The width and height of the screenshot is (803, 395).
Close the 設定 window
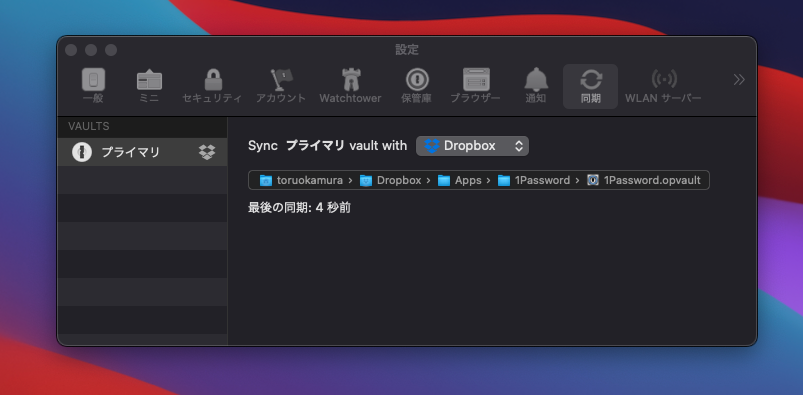coord(71,50)
